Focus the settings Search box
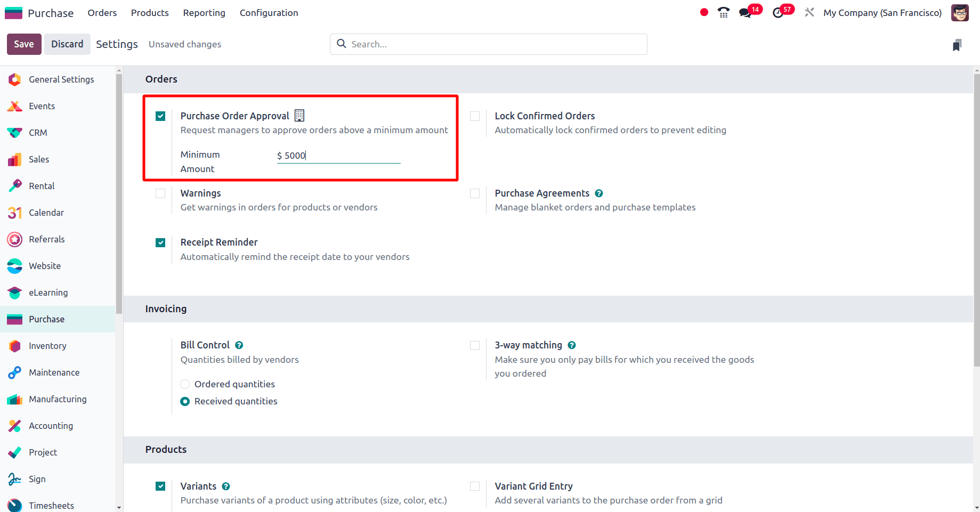This screenshot has height=512, width=980. (489, 44)
